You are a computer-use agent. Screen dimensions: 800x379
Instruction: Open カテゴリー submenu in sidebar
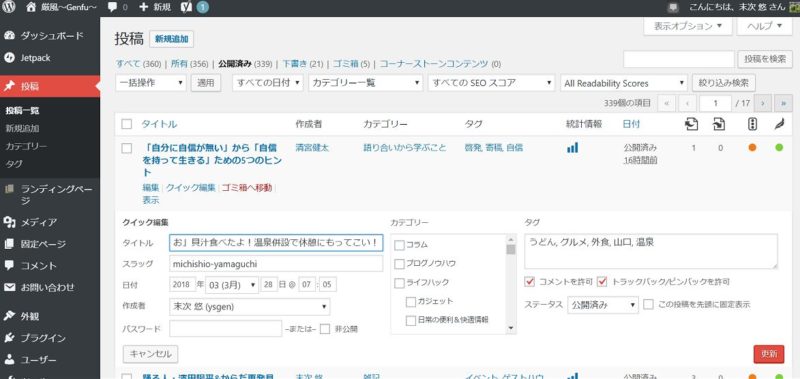26,146
